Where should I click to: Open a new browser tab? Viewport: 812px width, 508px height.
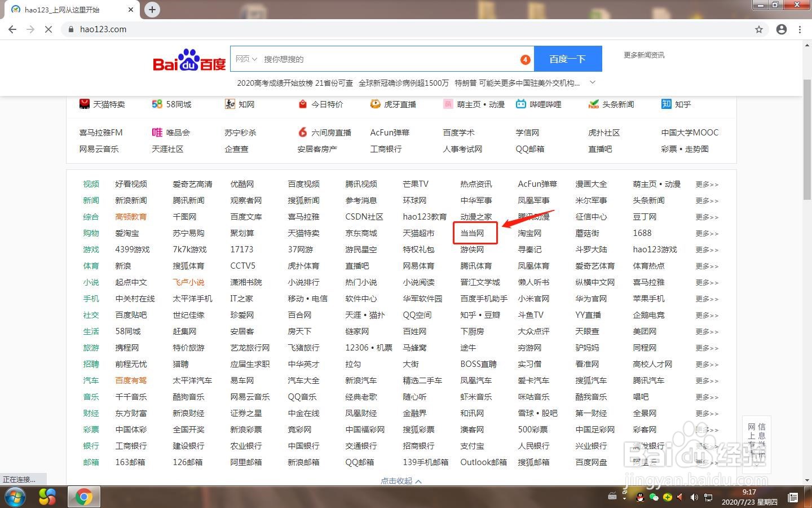(x=152, y=9)
